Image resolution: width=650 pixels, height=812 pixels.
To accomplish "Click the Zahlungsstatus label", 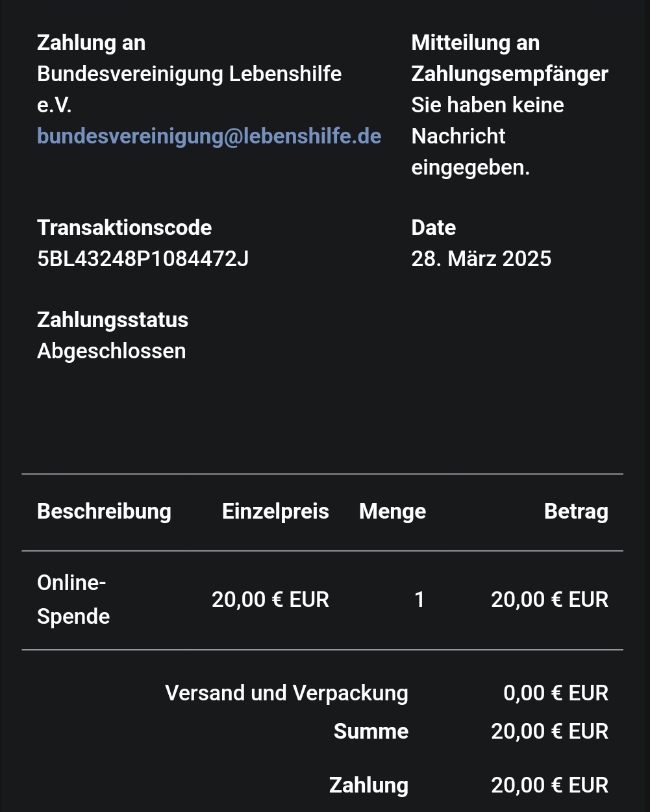I will [112, 320].
